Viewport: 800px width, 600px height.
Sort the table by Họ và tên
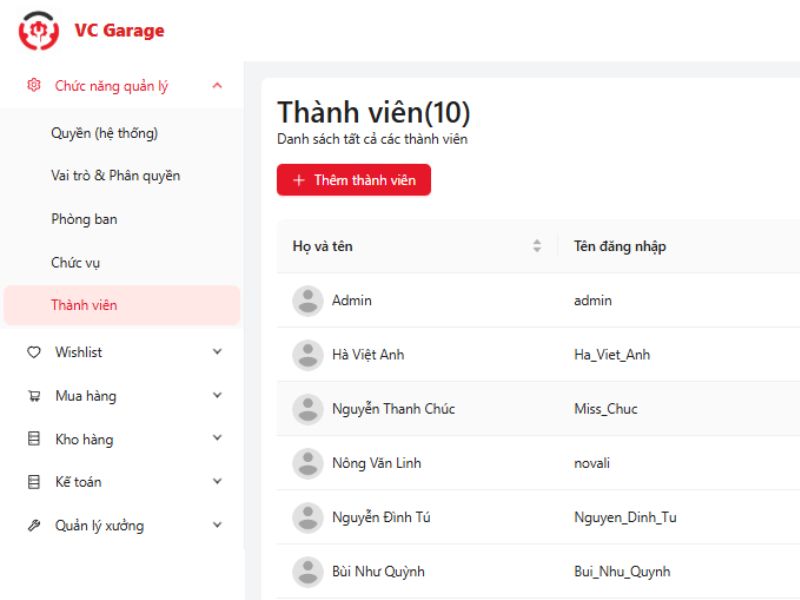tap(539, 245)
